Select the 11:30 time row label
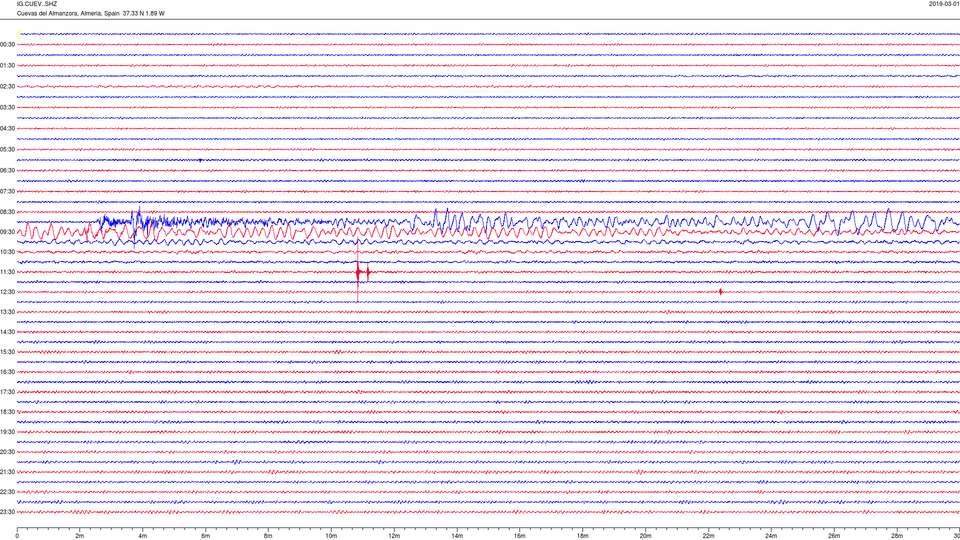960x540 pixels. pos(7,272)
